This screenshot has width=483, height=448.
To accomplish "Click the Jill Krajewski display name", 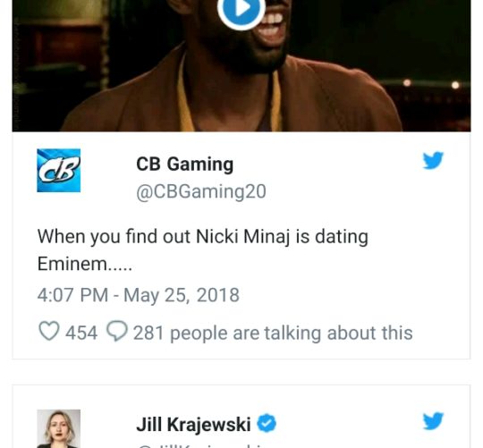I will 193,424.
